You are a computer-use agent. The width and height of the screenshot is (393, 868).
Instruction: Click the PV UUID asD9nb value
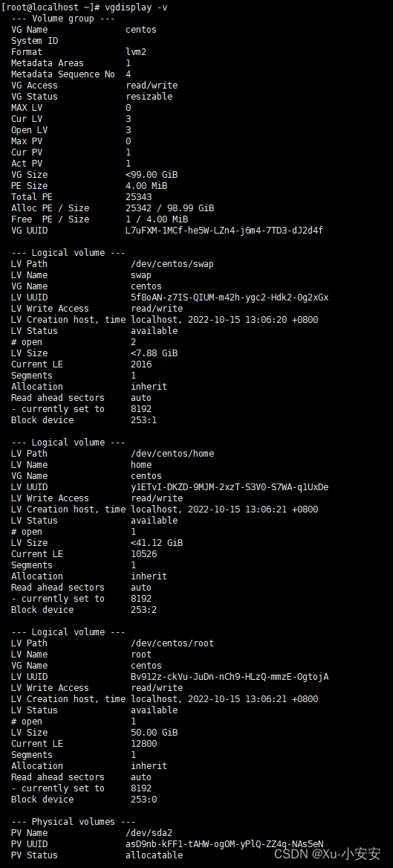(224, 844)
